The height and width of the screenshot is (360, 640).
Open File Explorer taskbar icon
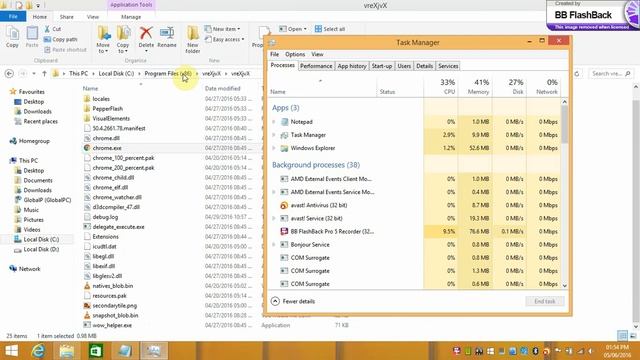tap(67, 351)
